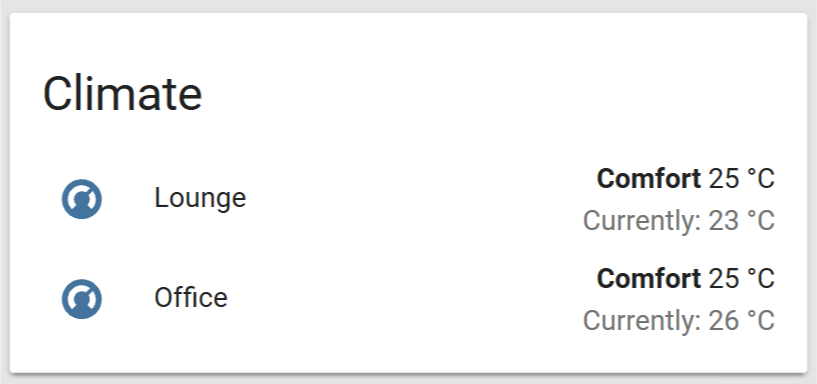Image resolution: width=817 pixels, height=384 pixels.
Task: Click Office current reading 26 °C
Action: 741,320
